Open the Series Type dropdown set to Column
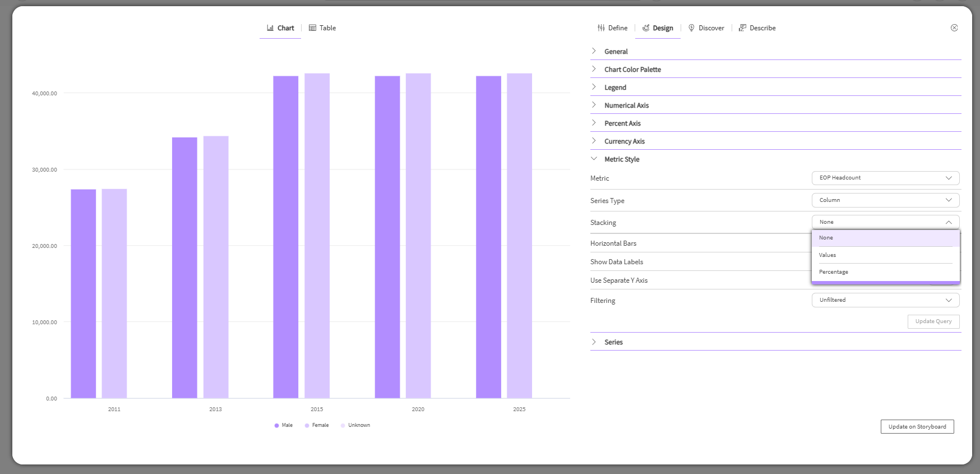Viewport: 980px width, 474px height. point(885,200)
